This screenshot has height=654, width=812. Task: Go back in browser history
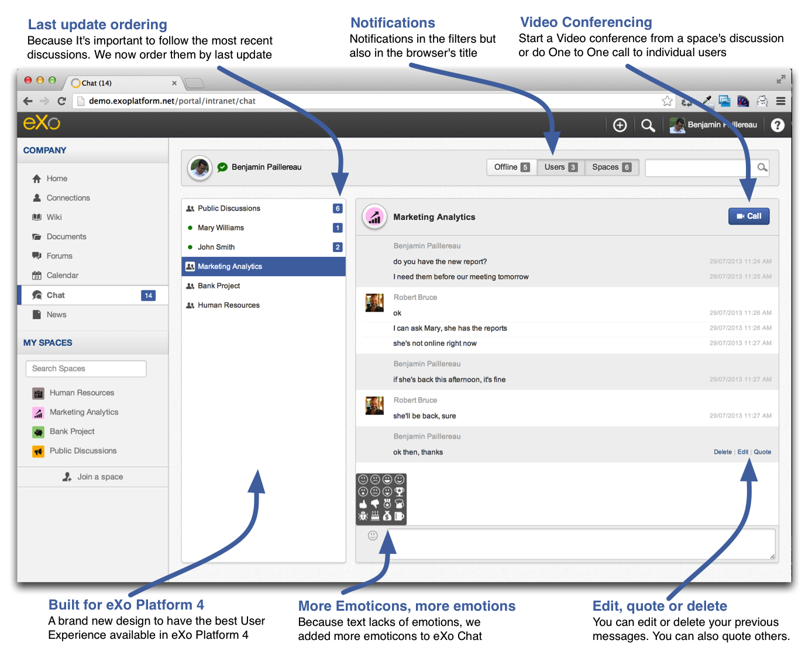coord(28,101)
